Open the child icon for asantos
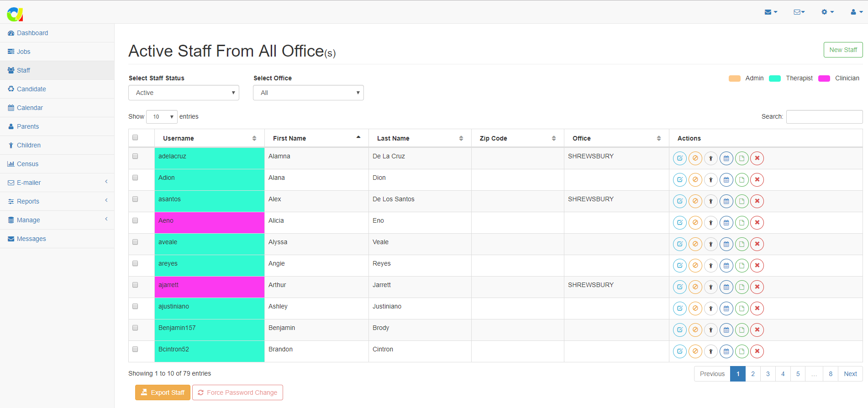The height and width of the screenshot is (408, 868). pos(710,201)
